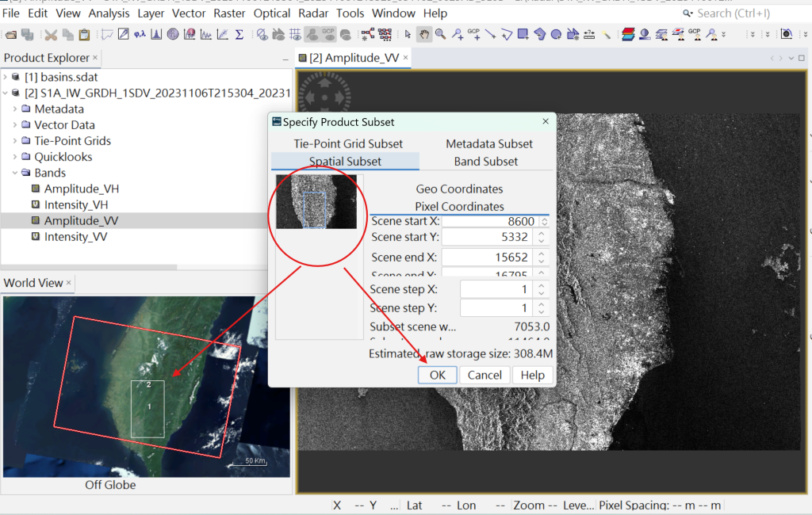
Task: Click the Open Product folder icon
Action: [11, 35]
